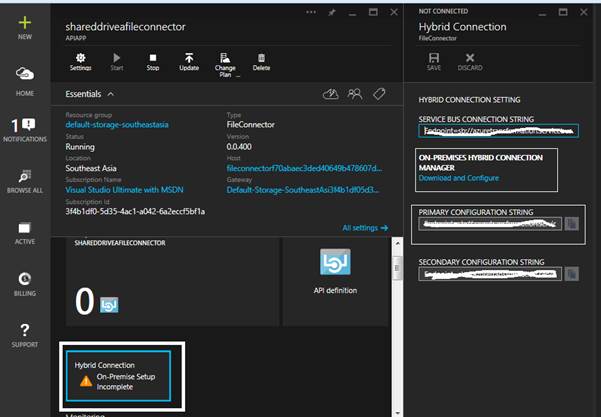This screenshot has width=601, height=417.
Task: Click the scrollbar down arrow in API app blade
Action: 397,413
